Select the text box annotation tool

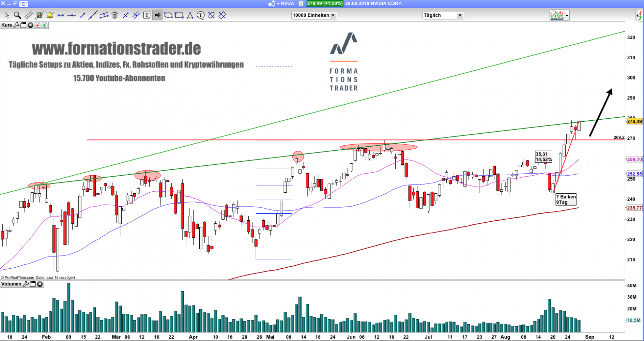pos(147,15)
